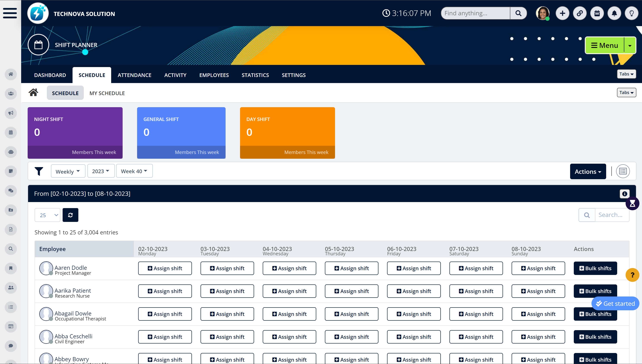
Task: Open the Week 40 dropdown
Action: tap(134, 171)
